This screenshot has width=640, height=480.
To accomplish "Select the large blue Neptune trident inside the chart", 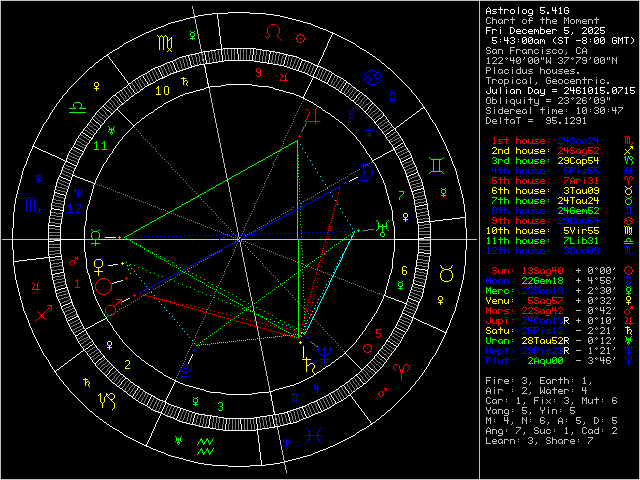I will pyautogui.click(x=325, y=355).
